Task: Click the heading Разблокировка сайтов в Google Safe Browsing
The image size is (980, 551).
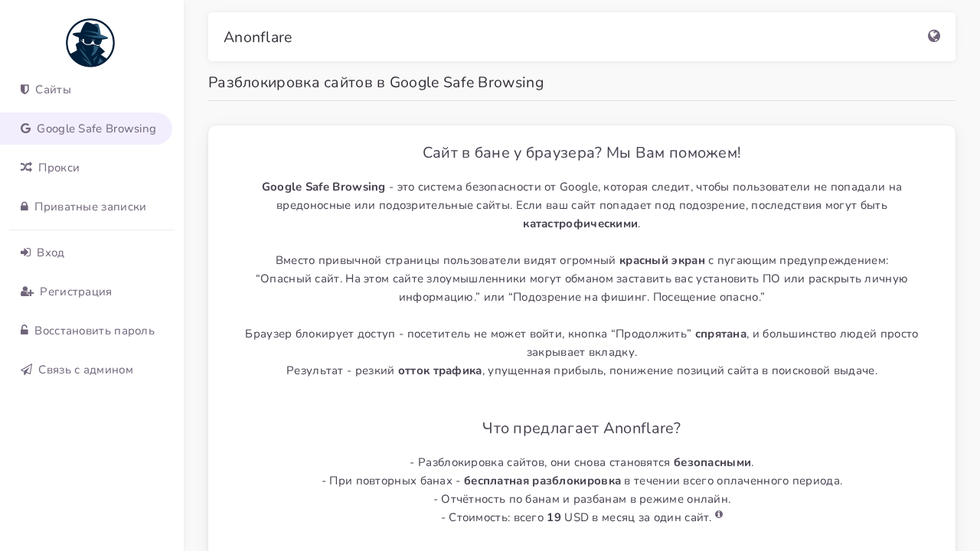Action: click(x=376, y=83)
